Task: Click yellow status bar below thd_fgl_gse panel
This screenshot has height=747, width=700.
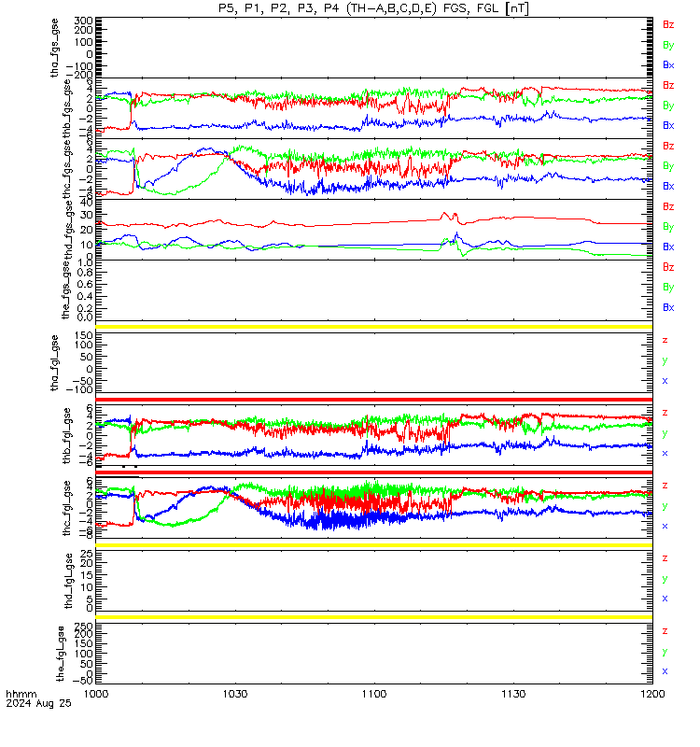Action: 374,617
